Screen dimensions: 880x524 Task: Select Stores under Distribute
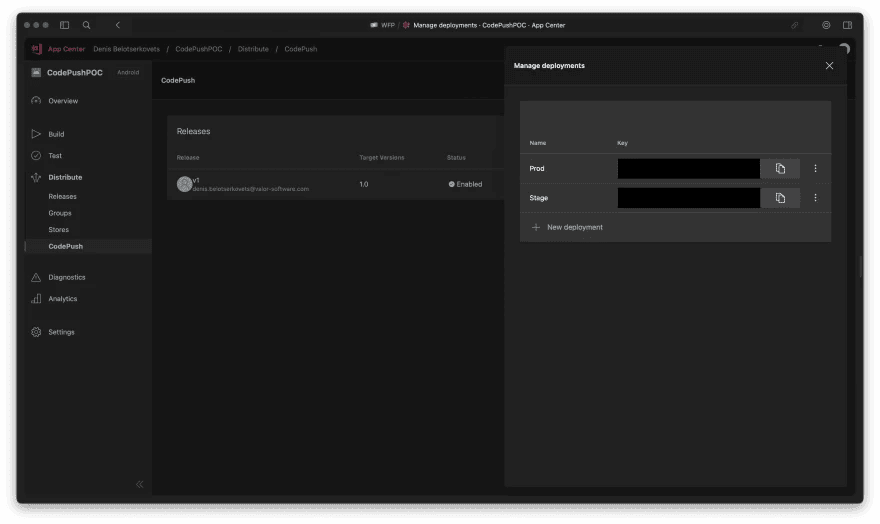click(x=59, y=230)
